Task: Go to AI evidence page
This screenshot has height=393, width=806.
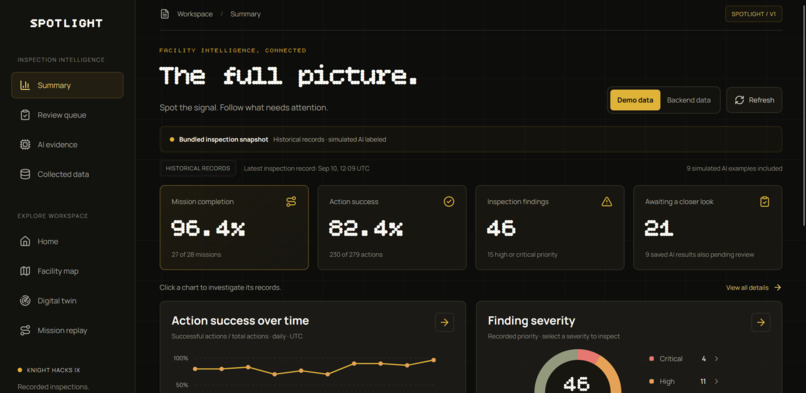Action: pyautogui.click(x=67, y=145)
